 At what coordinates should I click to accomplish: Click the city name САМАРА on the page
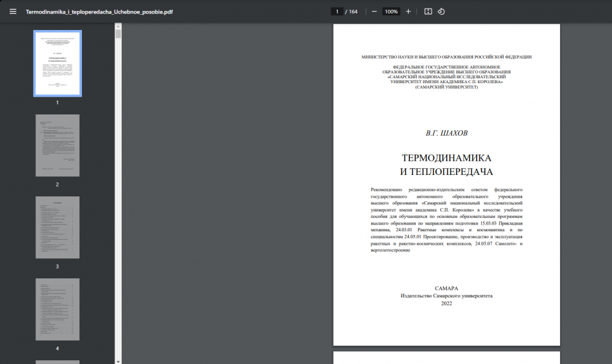[x=446, y=288]
